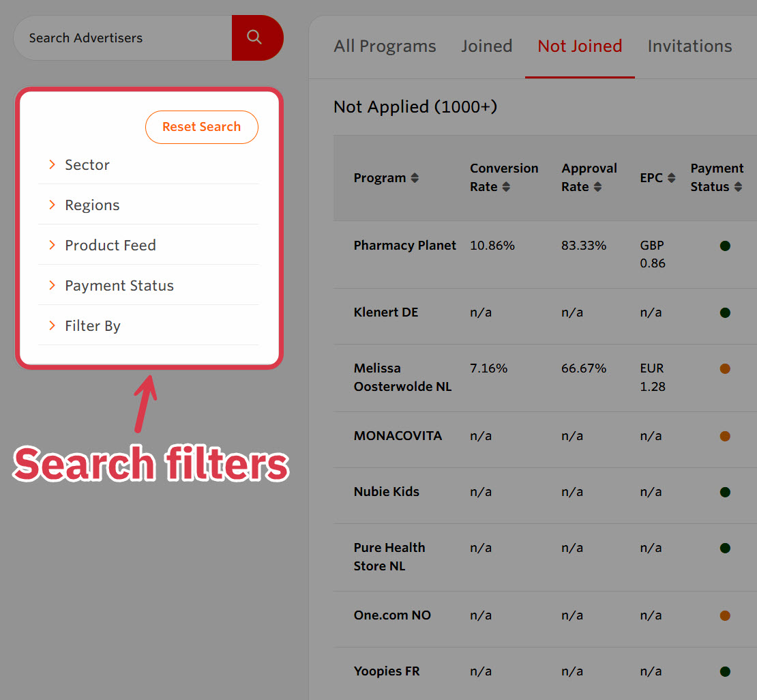Sort table by Payment Status arrows
The image size is (757, 700).
click(738, 187)
